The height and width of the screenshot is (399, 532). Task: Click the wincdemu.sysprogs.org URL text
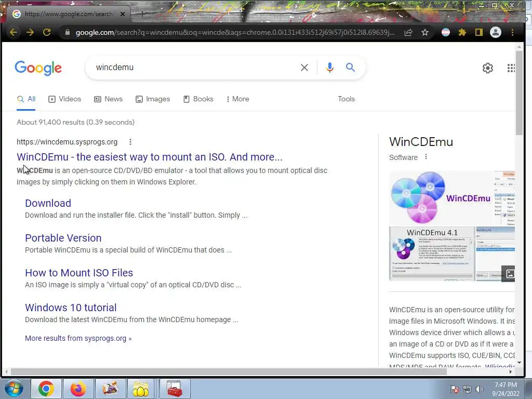(x=67, y=142)
